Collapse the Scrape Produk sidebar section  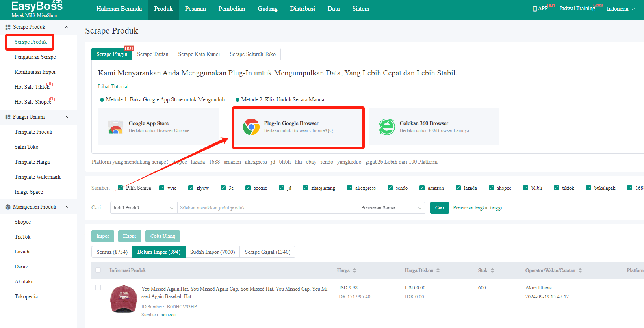pos(66,27)
